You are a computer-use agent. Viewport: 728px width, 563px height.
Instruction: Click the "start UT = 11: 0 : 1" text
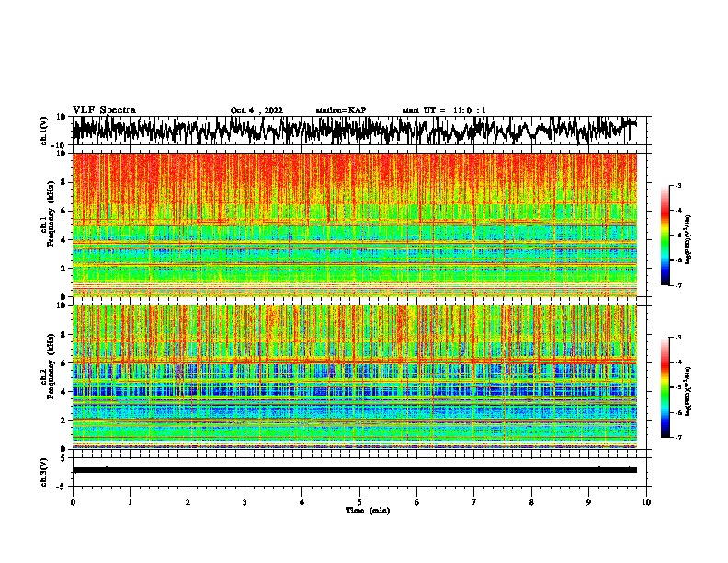pyautogui.click(x=444, y=110)
